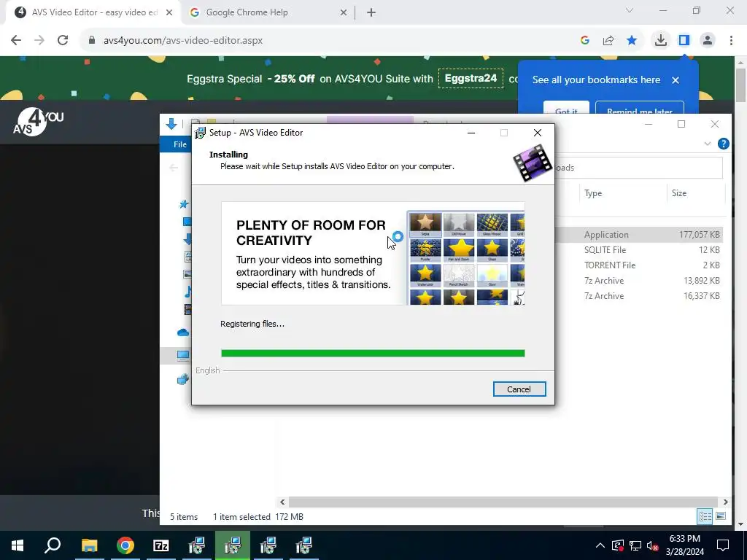Click Cancel in the AVS Video Editor setup dialog
The height and width of the screenshot is (560, 747).
tap(519, 389)
